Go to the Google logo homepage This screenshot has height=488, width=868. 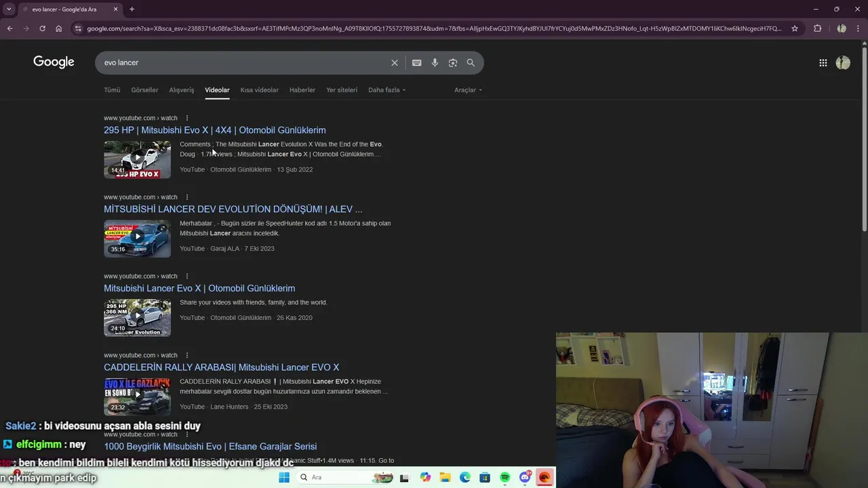point(54,62)
